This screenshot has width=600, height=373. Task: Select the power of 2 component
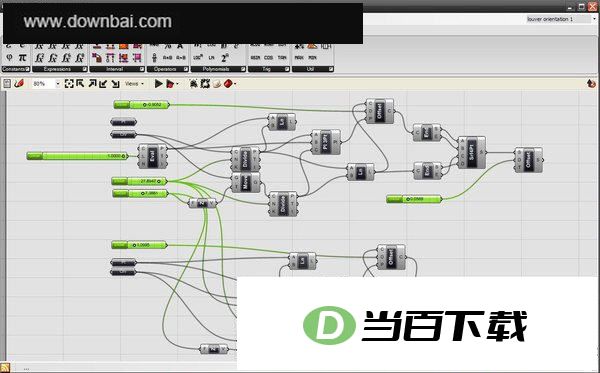[225, 58]
